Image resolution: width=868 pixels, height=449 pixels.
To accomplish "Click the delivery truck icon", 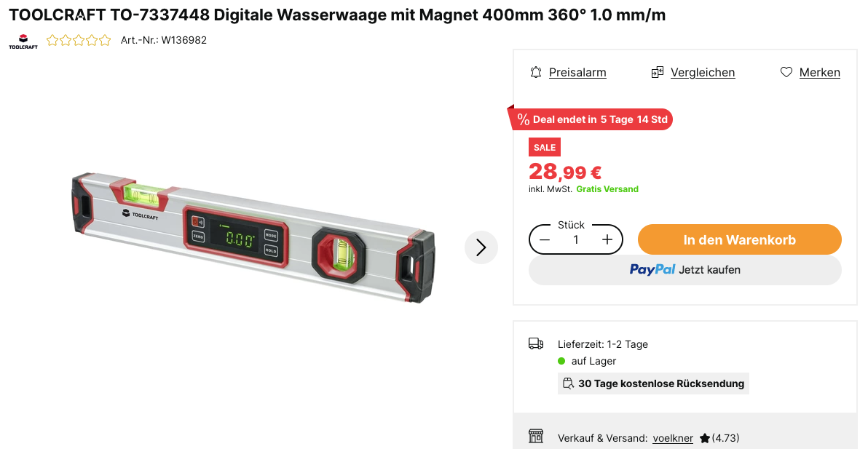I will click(536, 344).
